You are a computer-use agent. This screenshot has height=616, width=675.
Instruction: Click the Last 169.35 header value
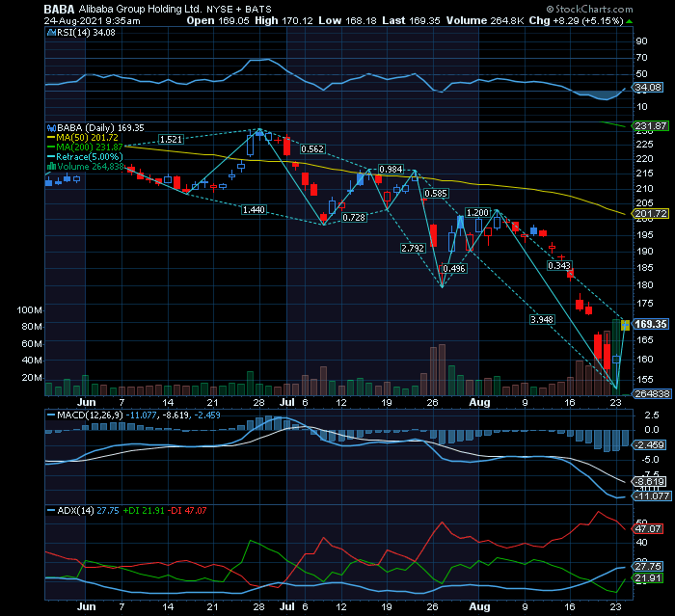[411, 20]
